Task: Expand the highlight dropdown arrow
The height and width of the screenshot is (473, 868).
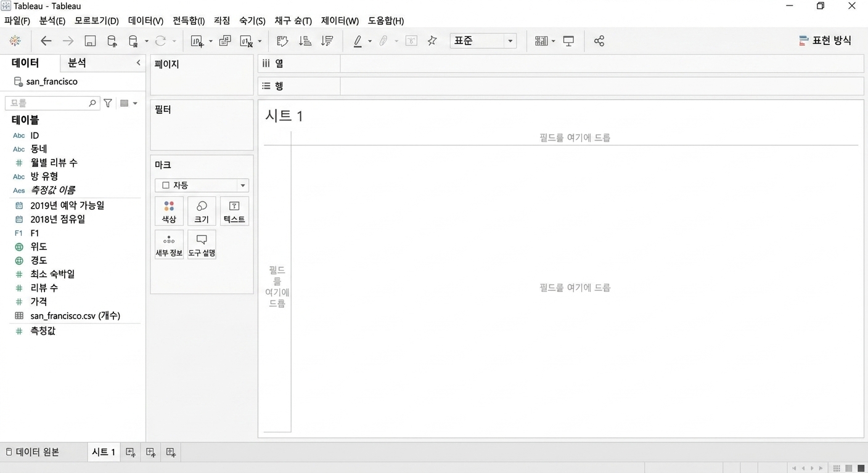Action: (370, 41)
